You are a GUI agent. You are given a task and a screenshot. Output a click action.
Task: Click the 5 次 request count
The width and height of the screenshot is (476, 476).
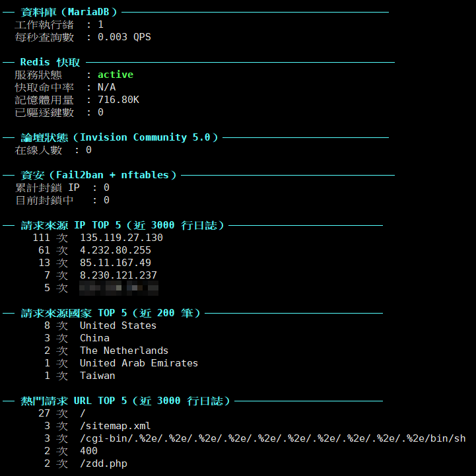pyautogui.click(x=56, y=288)
